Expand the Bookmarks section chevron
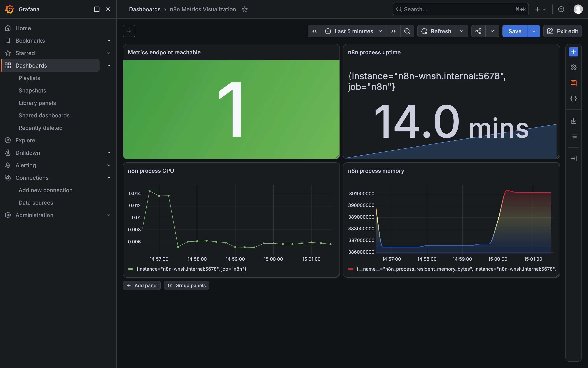Viewport: 588px width, 368px height. click(x=109, y=41)
